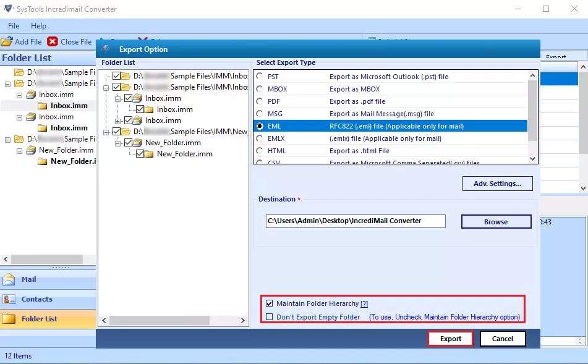Collapse the Sample Files\IMM\New path node in dialog
The width and height of the screenshot is (588, 364).
pos(106,132)
